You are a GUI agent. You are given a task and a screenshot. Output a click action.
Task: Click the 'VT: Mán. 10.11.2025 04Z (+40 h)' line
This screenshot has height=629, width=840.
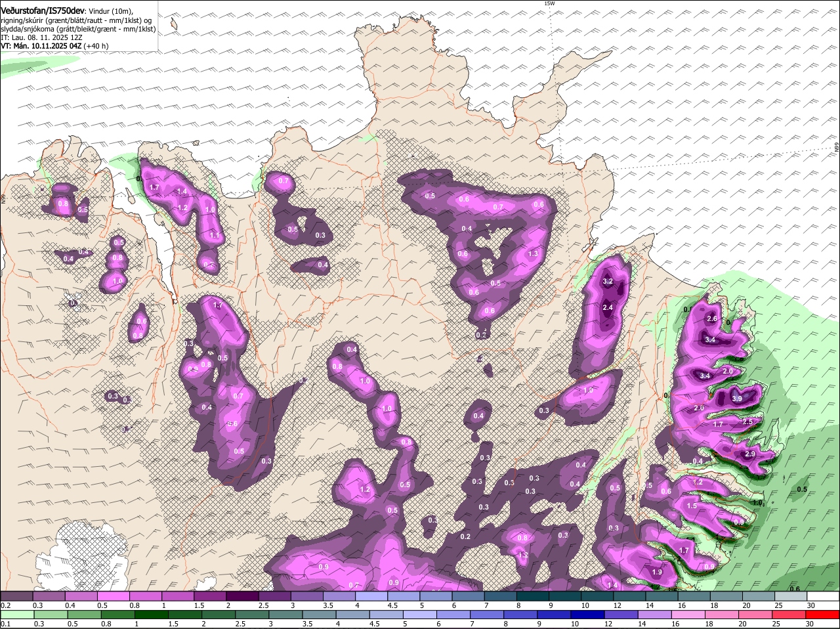coord(54,46)
